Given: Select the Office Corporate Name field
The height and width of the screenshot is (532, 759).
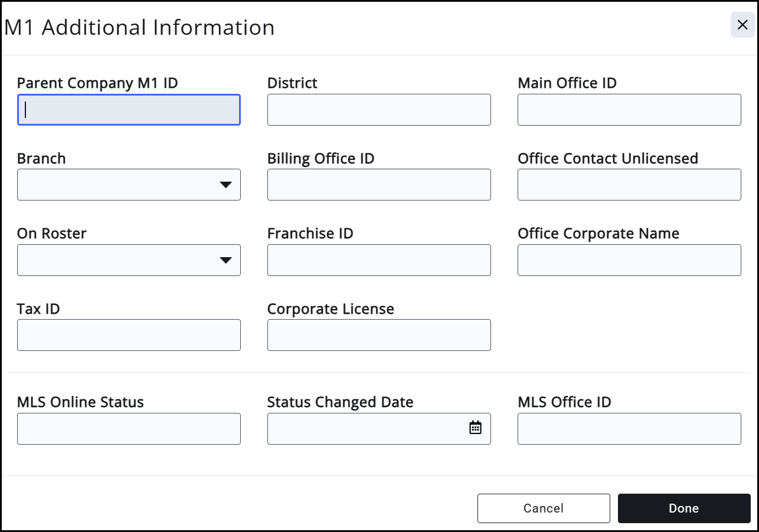Looking at the screenshot, I should click(629, 260).
